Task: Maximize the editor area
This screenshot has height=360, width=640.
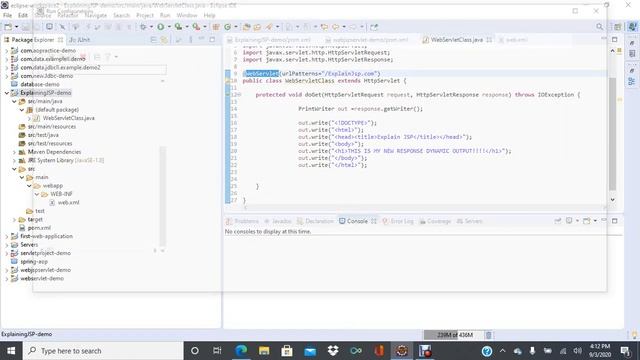Action: pyautogui.click(x=614, y=40)
